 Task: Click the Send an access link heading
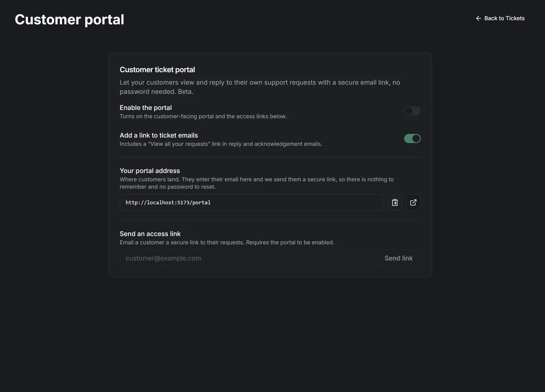150,234
